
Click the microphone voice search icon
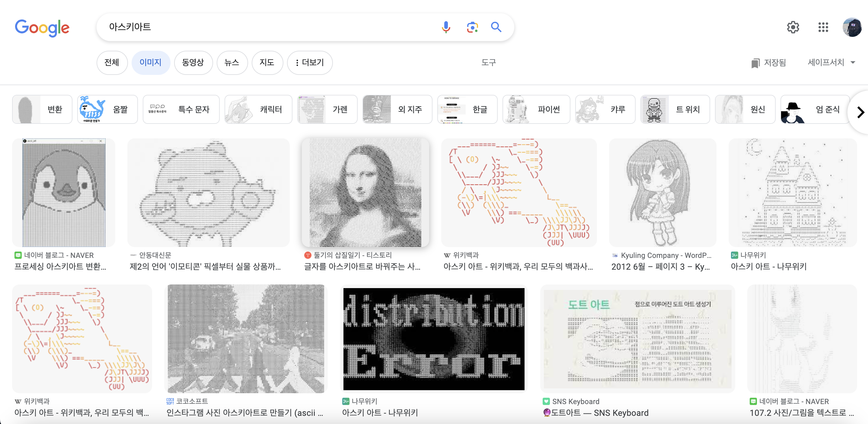(446, 27)
